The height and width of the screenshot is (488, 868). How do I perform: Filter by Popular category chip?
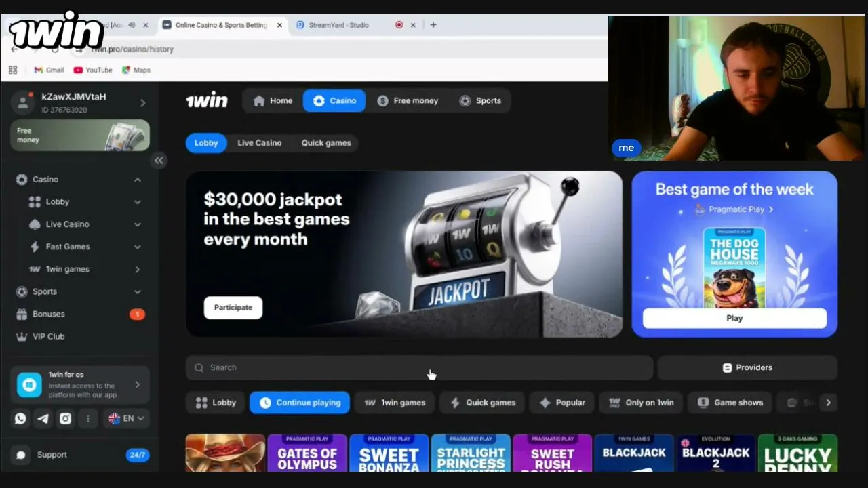(562, 403)
